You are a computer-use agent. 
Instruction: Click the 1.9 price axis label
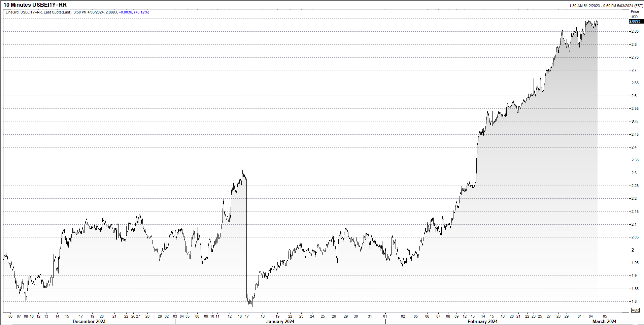pos(634,275)
